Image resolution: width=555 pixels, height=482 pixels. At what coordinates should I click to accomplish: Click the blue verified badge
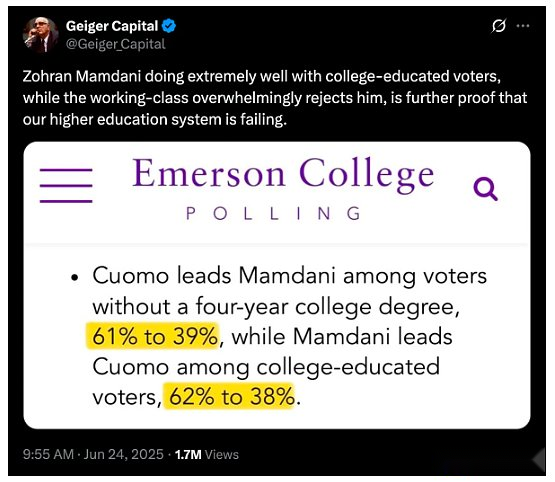(169, 26)
